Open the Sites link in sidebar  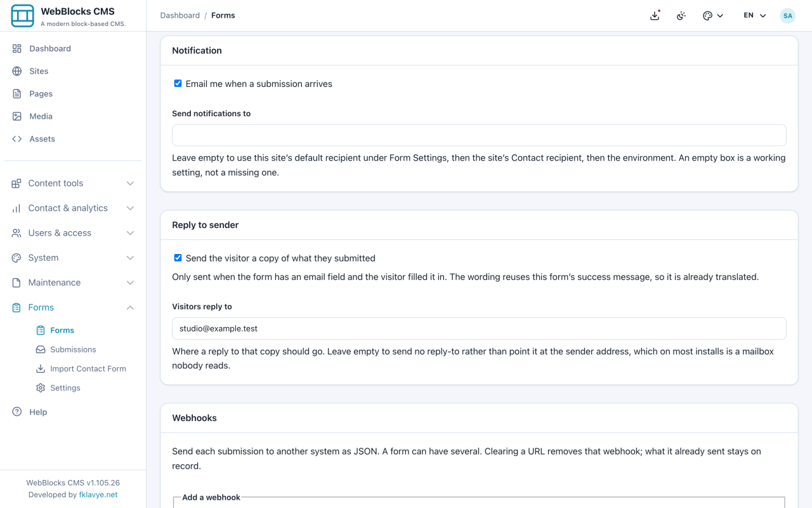73,71
